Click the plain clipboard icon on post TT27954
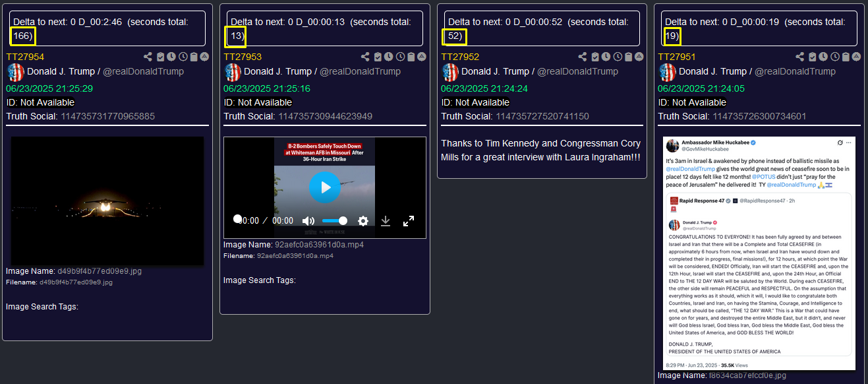This screenshot has width=868, height=384. 194,57
